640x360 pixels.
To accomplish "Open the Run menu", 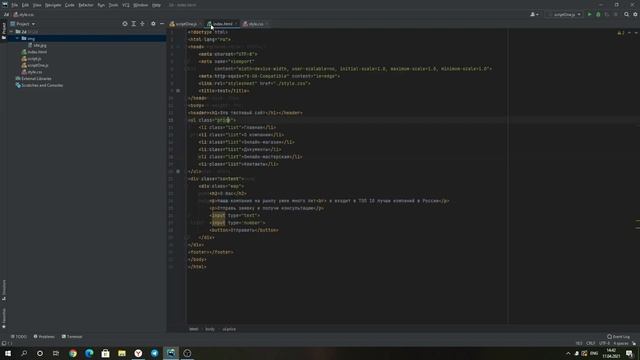I will tap(101, 5).
